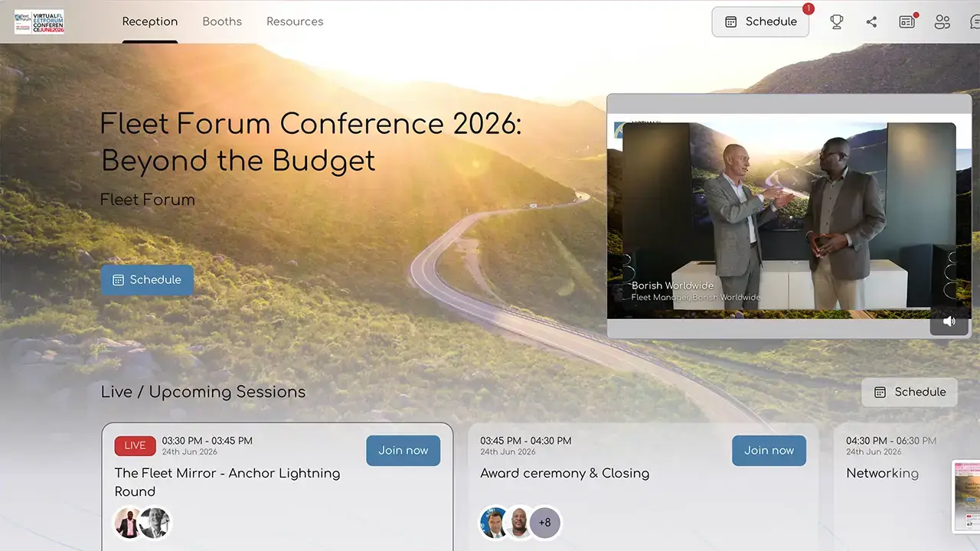This screenshot has height=551, width=980.
Task: Join now The Fleet Mirror session
Action: pos(403,450)
